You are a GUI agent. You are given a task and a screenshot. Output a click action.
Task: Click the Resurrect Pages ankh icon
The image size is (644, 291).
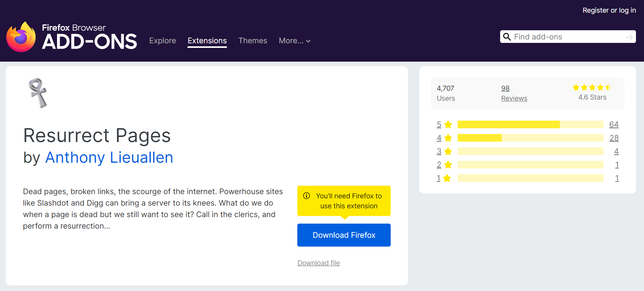38,93
